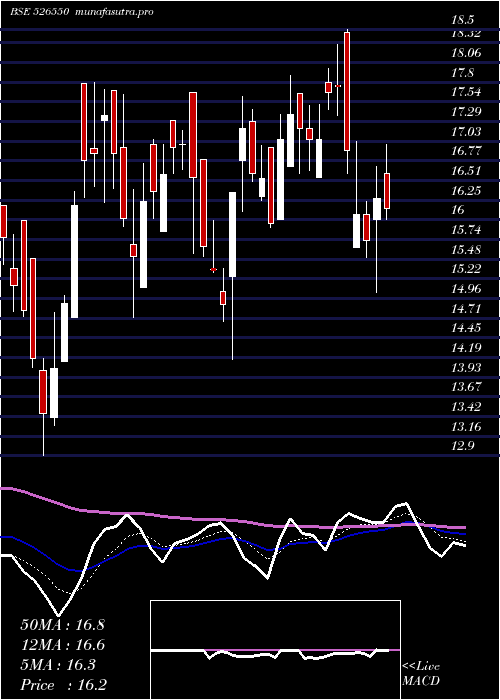Click the <<Live MACD label

(421, 674)
